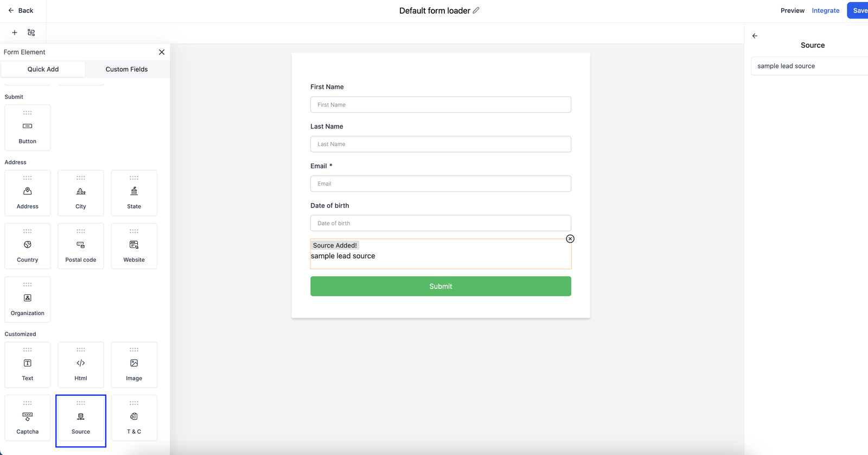
Task: Insert the Captcha element
Action: [x=27, y=419]
